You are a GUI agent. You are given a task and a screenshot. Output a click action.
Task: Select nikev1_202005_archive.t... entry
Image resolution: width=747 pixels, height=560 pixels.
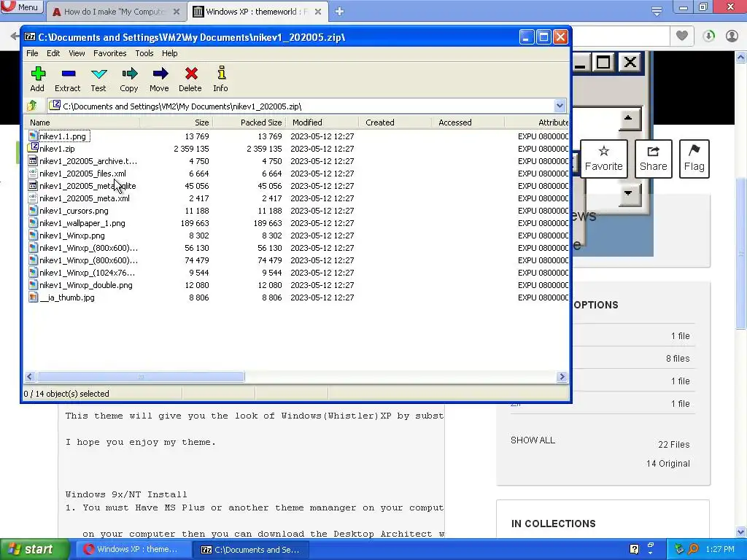coord(83,161)
